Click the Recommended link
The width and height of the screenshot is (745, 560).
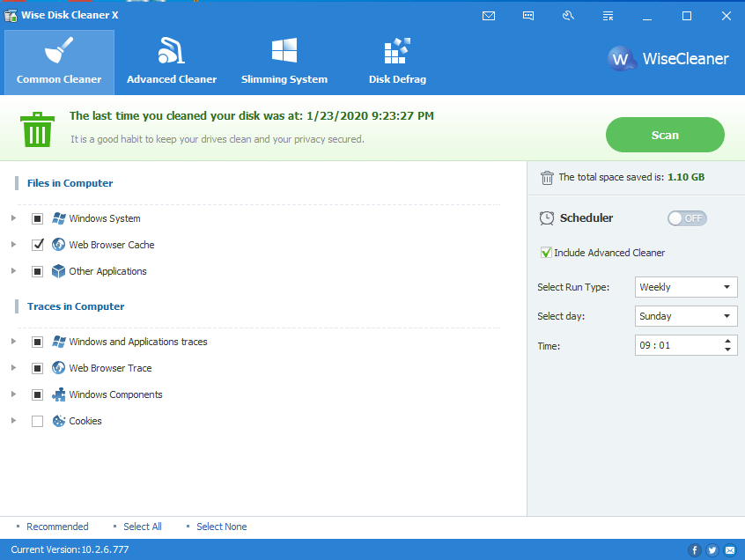[57, 527]
